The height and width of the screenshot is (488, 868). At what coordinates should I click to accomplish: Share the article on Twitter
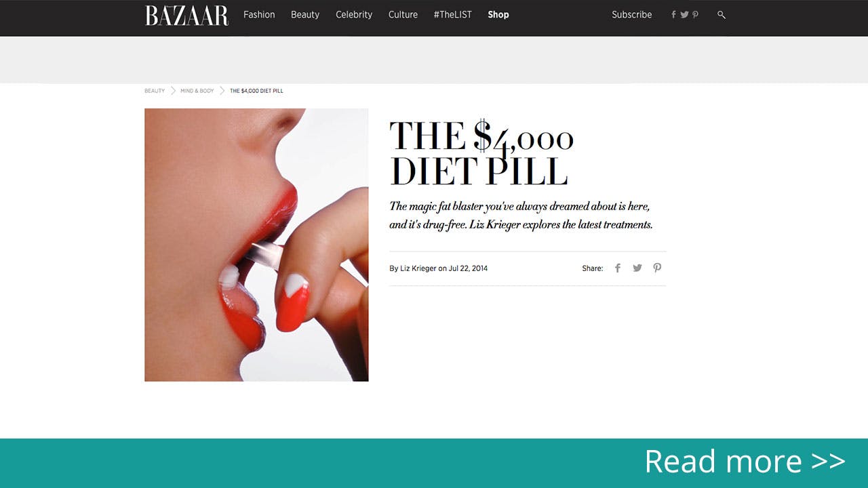pyautogui.click(x=637, y=268)
